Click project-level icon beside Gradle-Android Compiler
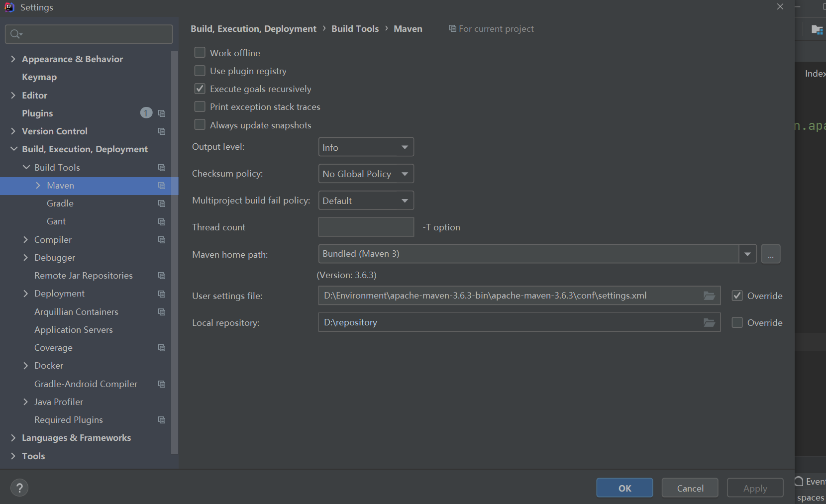Screen dimensions: 826x504 click(162, 384)
